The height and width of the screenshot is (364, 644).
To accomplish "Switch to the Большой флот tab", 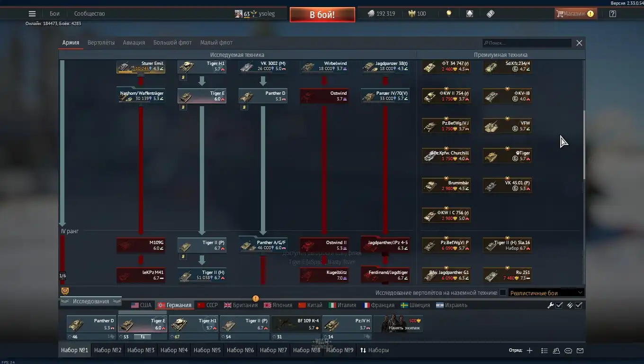I will (172, 43).
